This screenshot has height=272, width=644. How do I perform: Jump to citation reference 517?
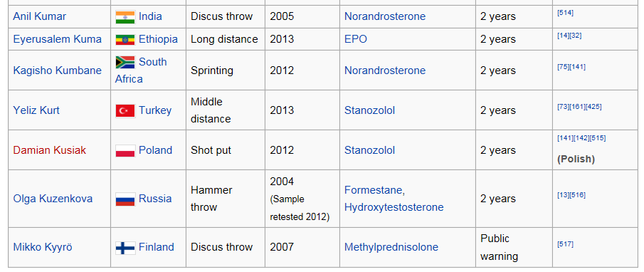tap(565, 244)
